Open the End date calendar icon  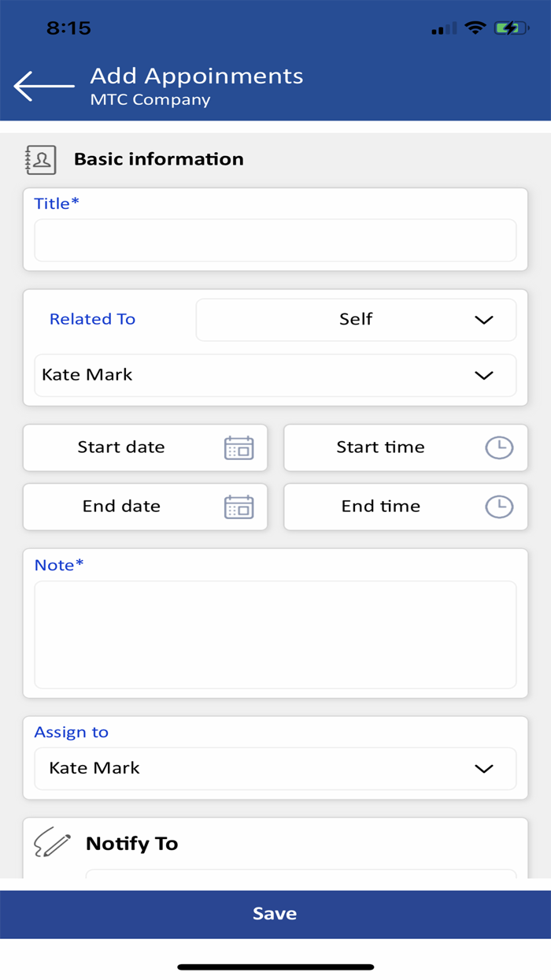pyautogui.click(x=239, y=507)
